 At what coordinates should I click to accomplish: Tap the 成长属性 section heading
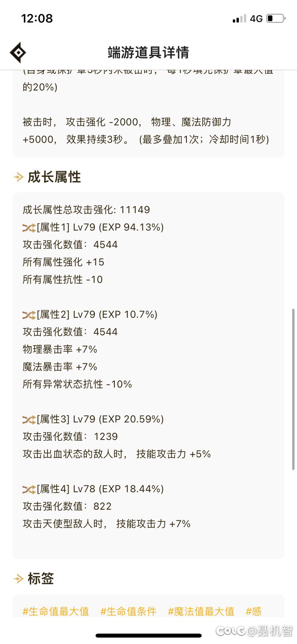pos(54,177)
